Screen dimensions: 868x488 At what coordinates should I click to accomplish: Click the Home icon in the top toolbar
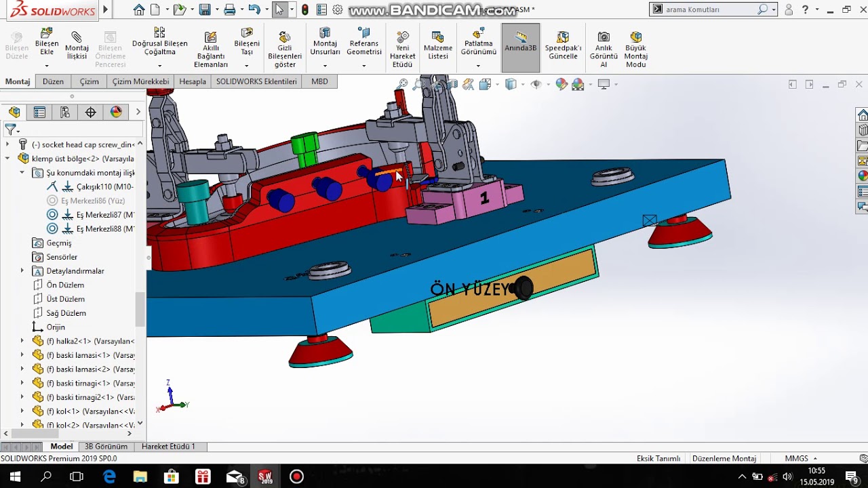pyautogui.click(x=139, y=9)
